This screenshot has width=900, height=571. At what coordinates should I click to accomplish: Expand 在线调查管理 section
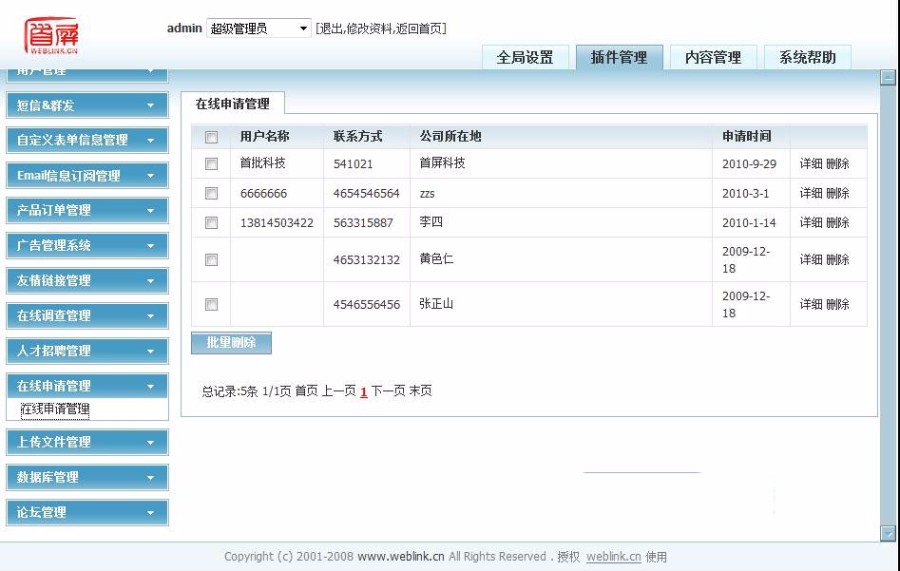click(x=87, y=316)
